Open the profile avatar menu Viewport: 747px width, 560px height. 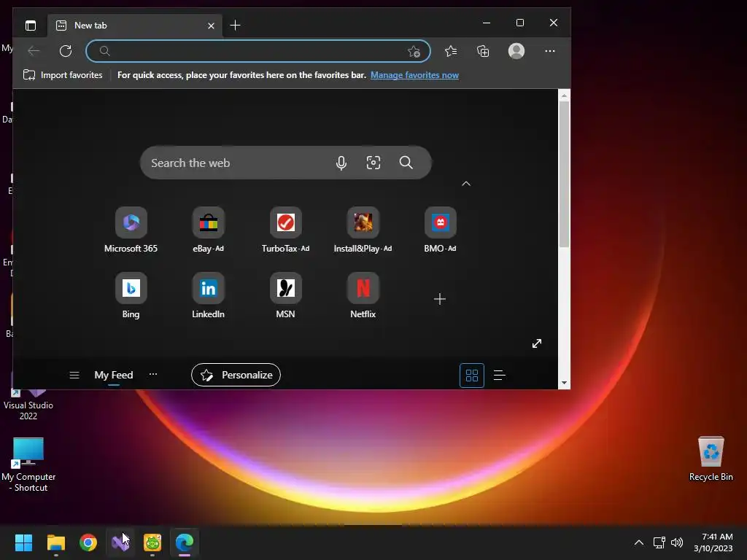click(x=516, y=51)
